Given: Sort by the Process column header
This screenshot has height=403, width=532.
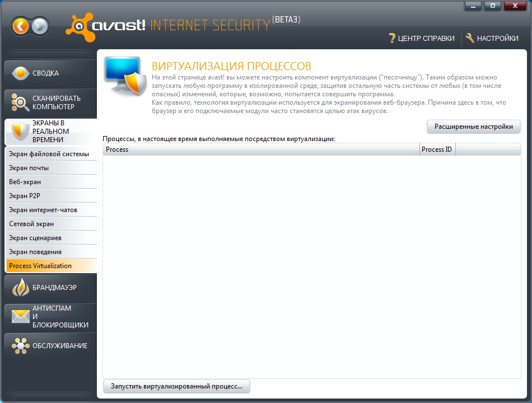Looking at the screenshot, I should click(x=261, y=149).
